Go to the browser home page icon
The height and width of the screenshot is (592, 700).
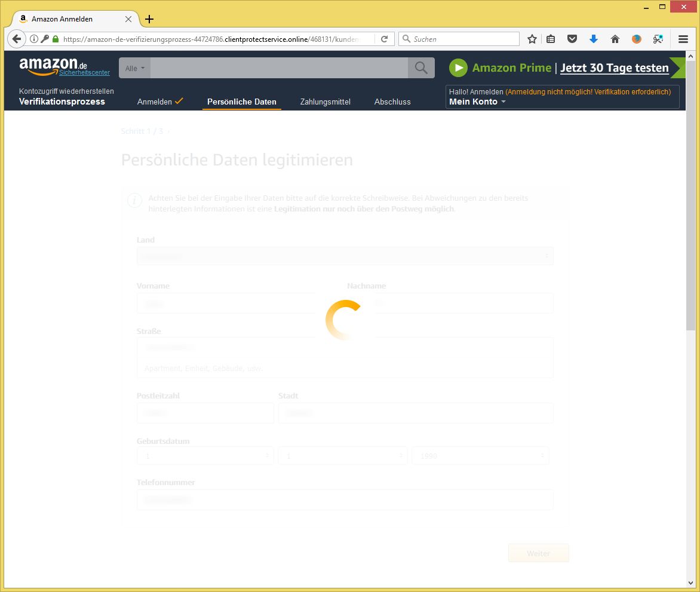tap(615, 39)
